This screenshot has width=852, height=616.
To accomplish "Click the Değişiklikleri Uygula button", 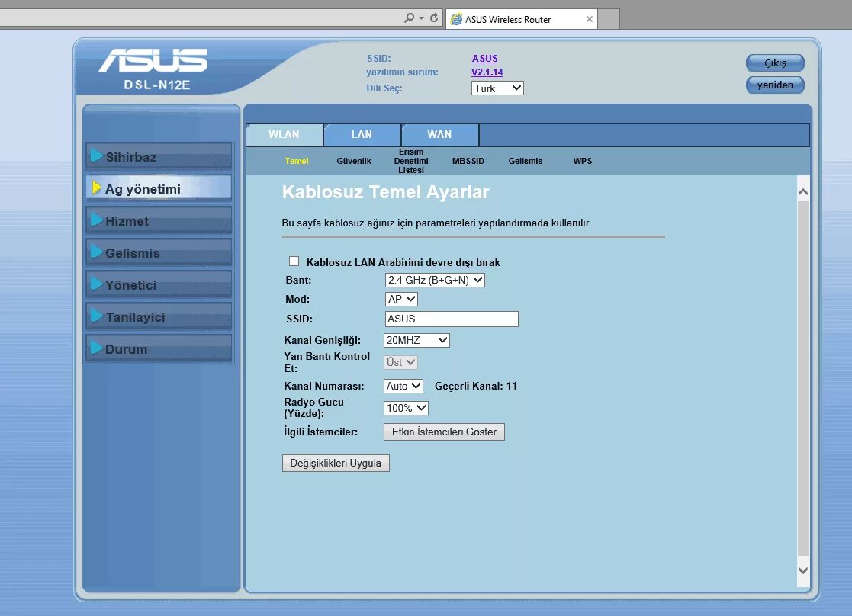I will click(336, 464).
